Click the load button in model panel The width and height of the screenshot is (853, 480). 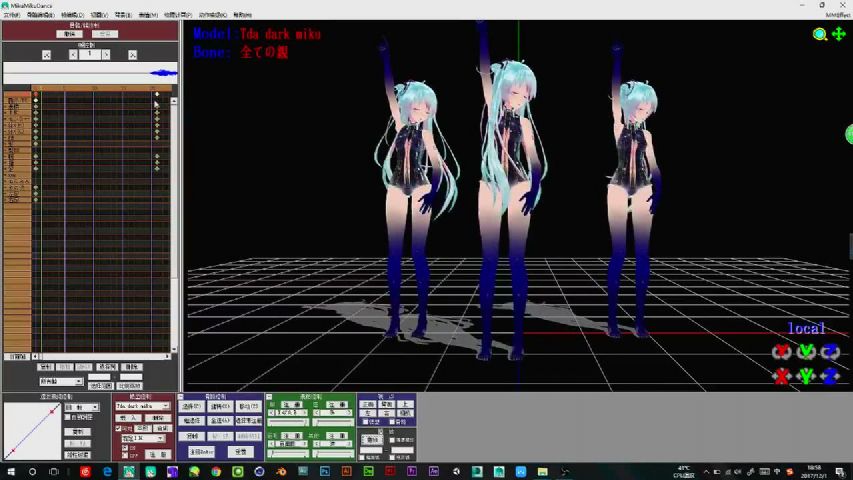point(128,418)
